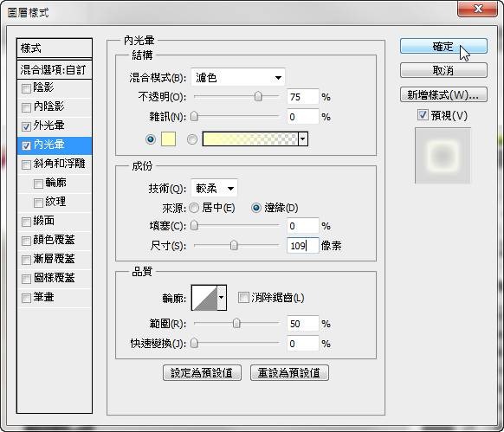
Task: Select the 顏色覆蓋 row label
Action: pyautogui.click(x=54, y=240)
